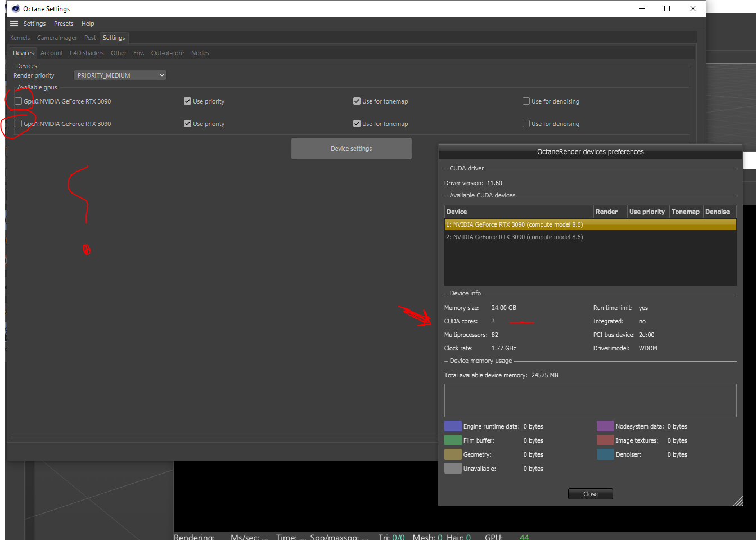This screenshot has height=540, width=756.
Task: Toggle Use for tonemap on Gpu0
Action: 357,101
